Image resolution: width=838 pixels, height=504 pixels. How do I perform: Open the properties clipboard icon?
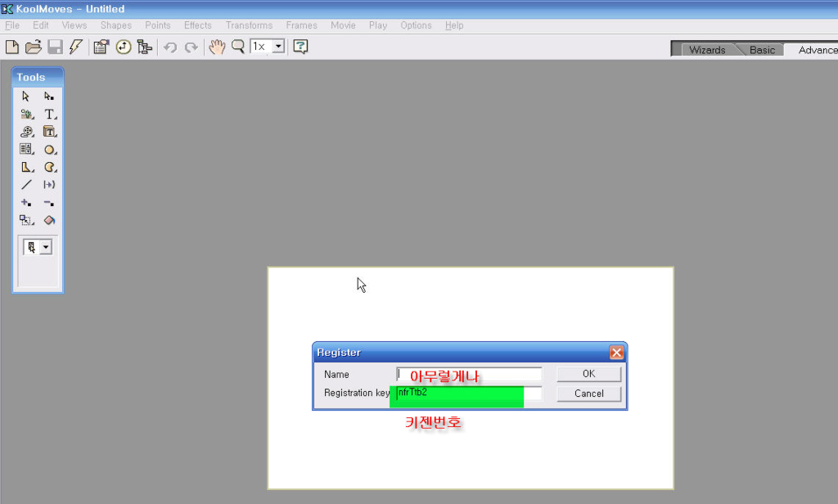[101, 47]
